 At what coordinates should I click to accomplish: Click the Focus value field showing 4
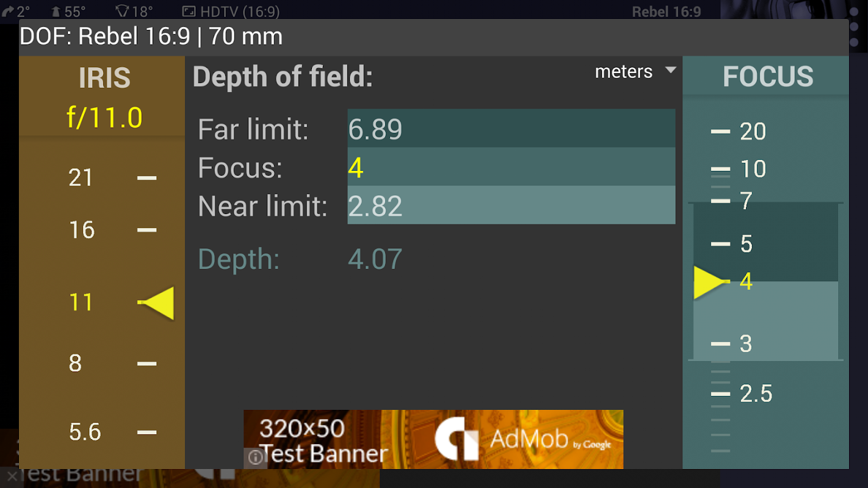511,167
